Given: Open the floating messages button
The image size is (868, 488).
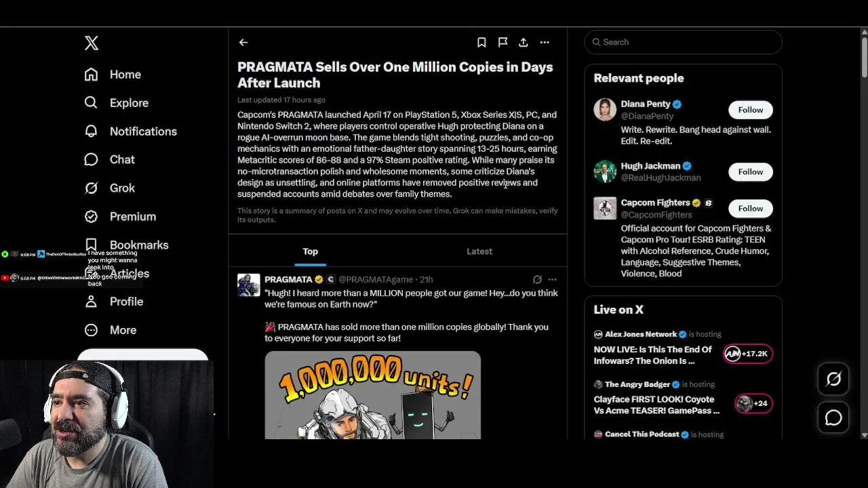Looking at the screenshot, I should [x=833, y=418].
